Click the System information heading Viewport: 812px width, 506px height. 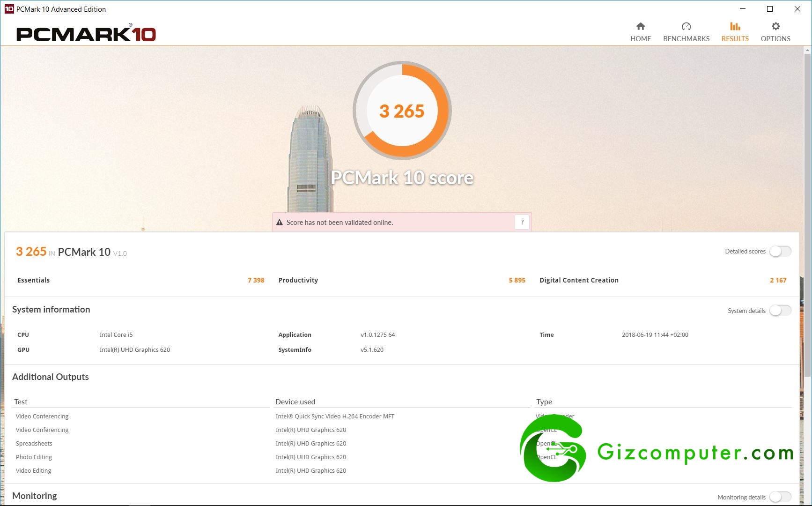pos(51,309)
